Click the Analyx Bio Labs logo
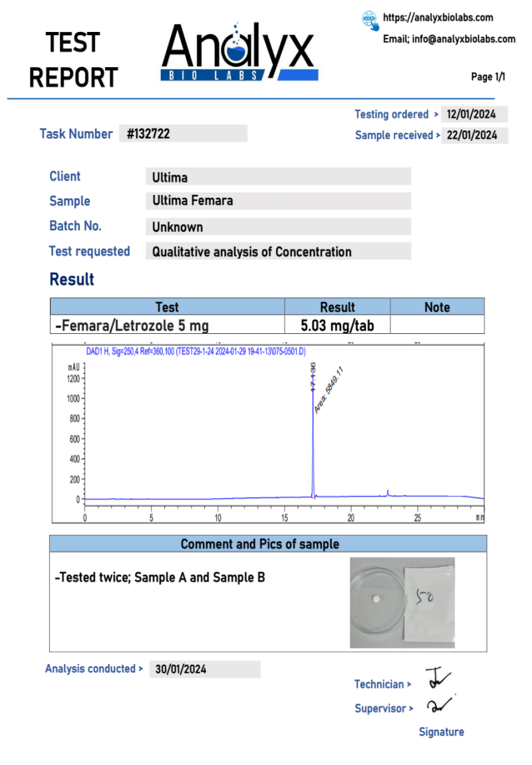Screen dimensions: 532x765 239,53
